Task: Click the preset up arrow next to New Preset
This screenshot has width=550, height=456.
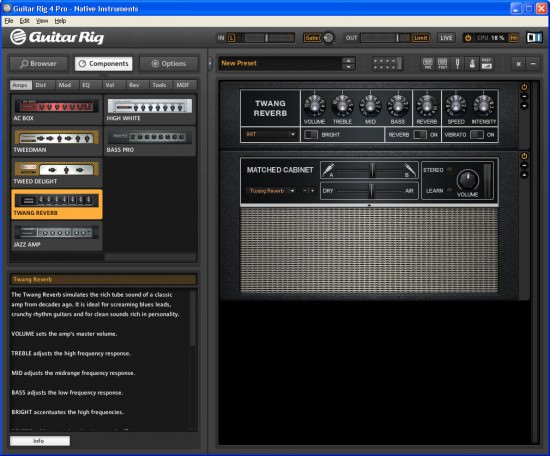Action: point(348,60)
